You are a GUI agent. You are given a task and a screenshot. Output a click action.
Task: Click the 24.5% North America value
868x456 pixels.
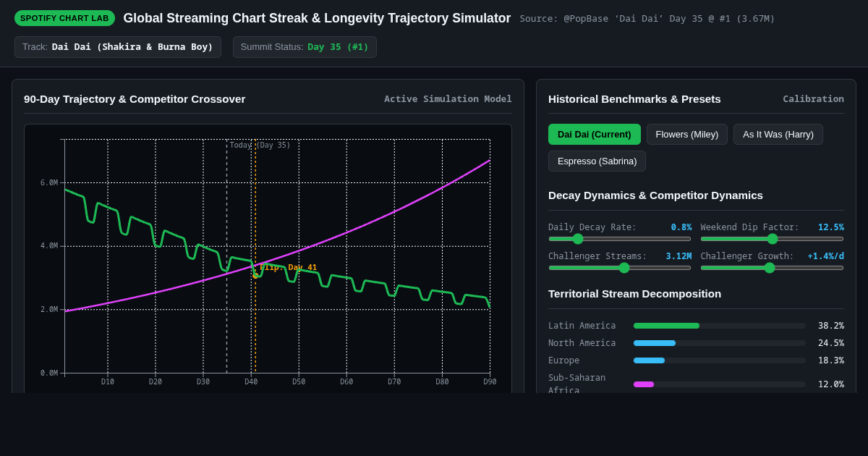[x=830, y=343]
